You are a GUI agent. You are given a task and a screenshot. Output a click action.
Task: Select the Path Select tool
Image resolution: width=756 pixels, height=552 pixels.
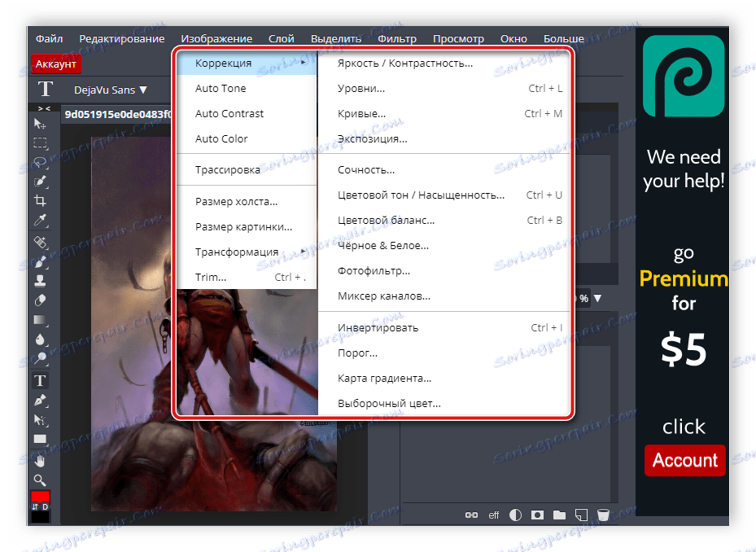(40, 420)
